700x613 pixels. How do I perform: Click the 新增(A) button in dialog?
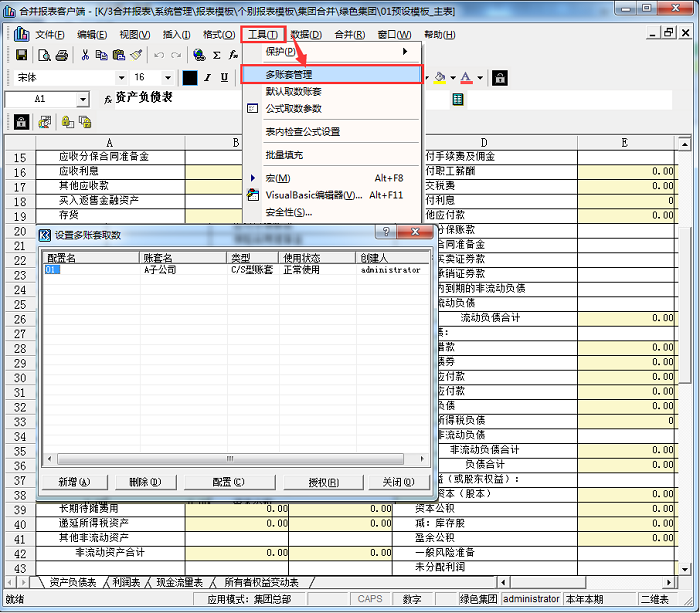[75, 482]
